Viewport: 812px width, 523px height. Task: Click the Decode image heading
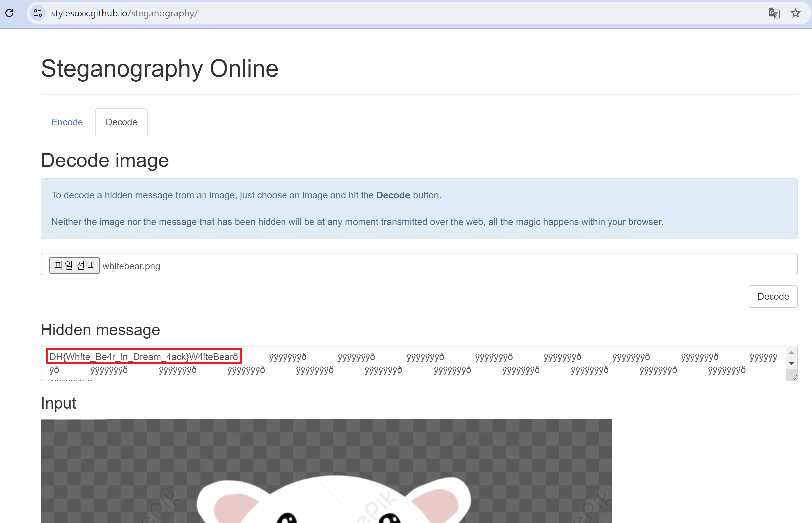105,160
